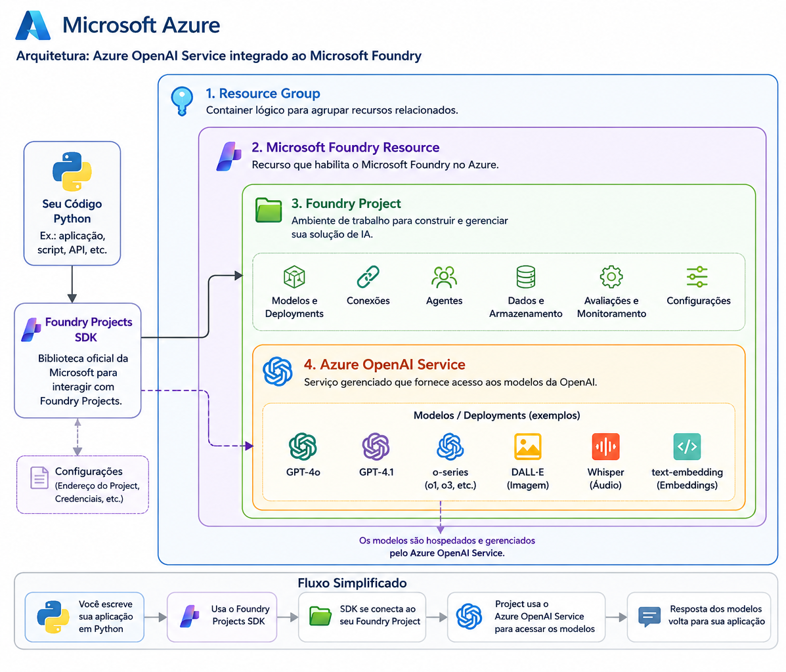Click the text-embedding code icon
Viewport: 786px width, 672px height.
(687, 446)
